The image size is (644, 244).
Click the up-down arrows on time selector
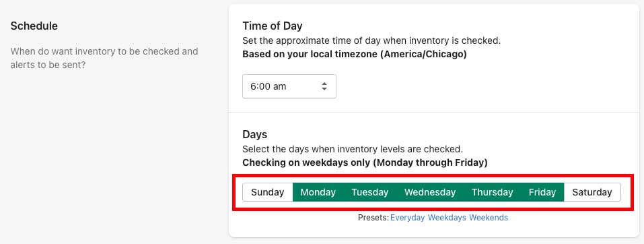tap(324, 86)
